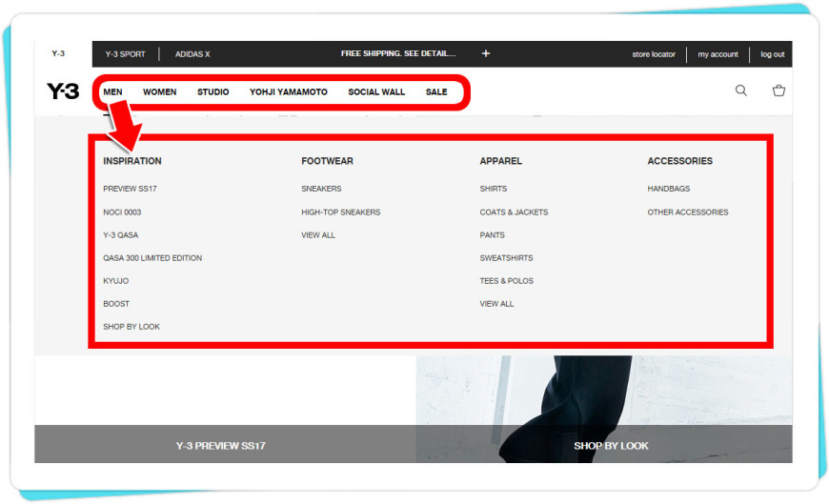Click VIEW ALL under Apparel
Image resolution: width=829 pixels, height=504 pixels.
[x=496, y=304]
